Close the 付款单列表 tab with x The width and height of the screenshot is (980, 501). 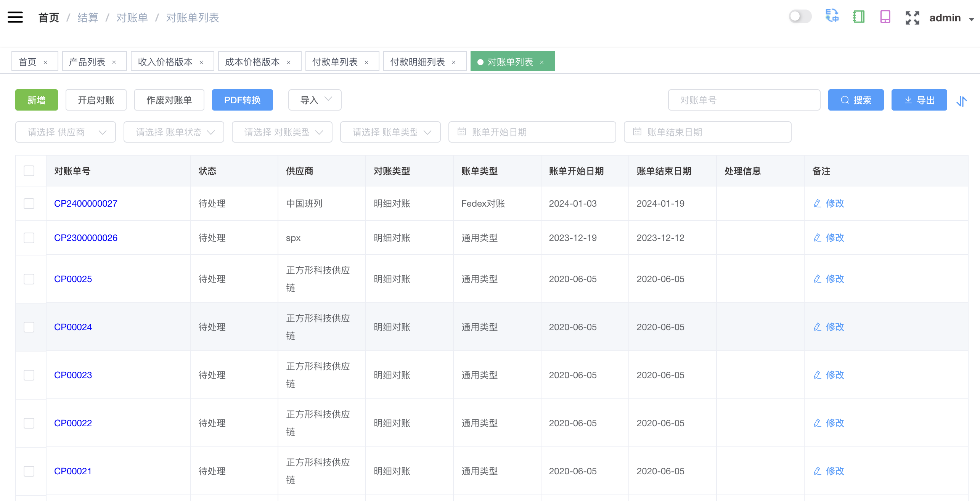pos(366,62)
